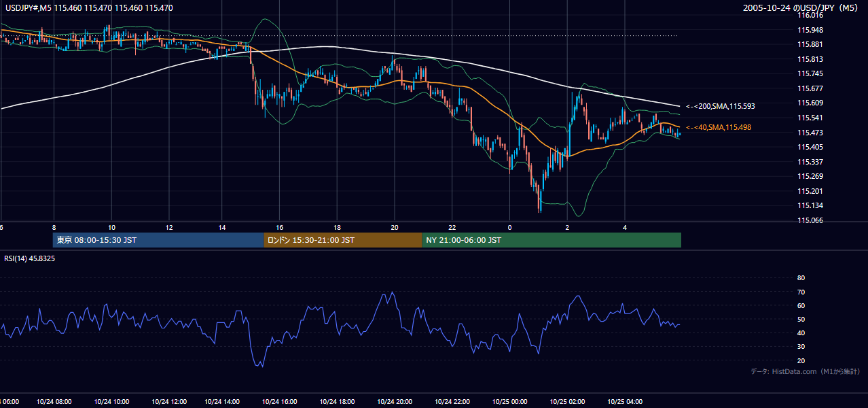
Task: Click the 2005-10-24 USD/JPY (M5) chart title
Action: pos(801,8)
